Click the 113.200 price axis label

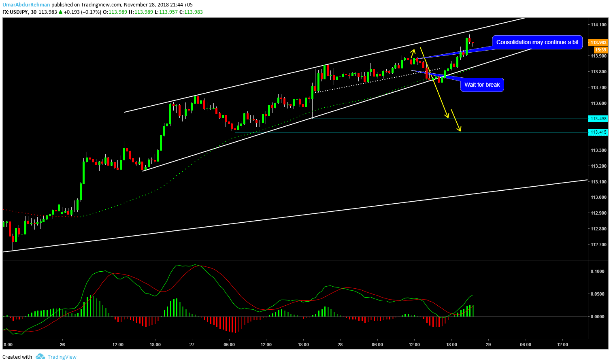coord(598,166)
